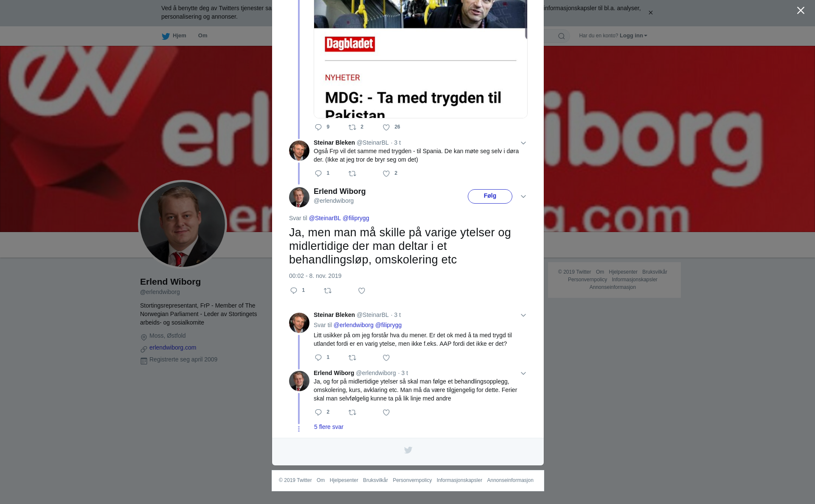Image resolution: width=815 pixels, height=504 pixels.
Task: Like Steinar's reply about AAP
Action: pos(386,358)
